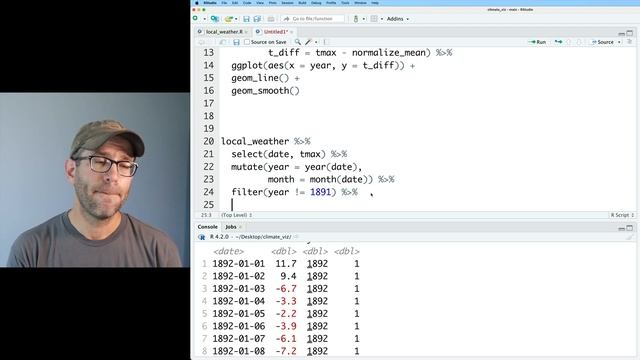Click the R logo icon in console
Image resolution: width=640 pixels, height=360 pixels.
pos(201,237)
